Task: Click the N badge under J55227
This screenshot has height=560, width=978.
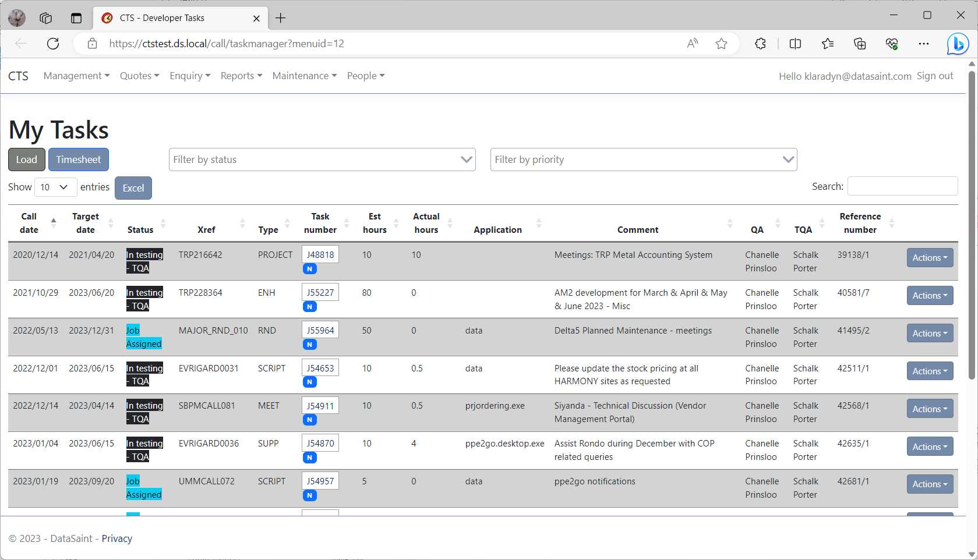Action: click(310, 307)
